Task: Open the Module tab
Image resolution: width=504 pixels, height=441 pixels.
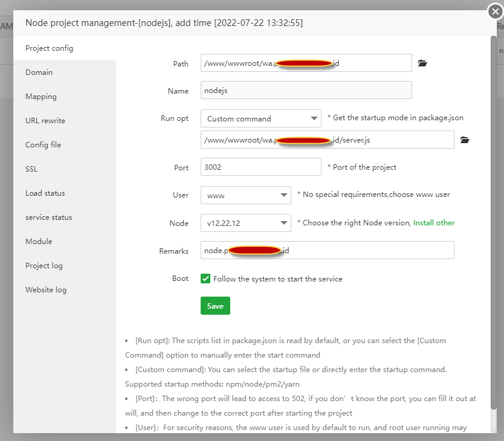Action: [x=39, y=242]
